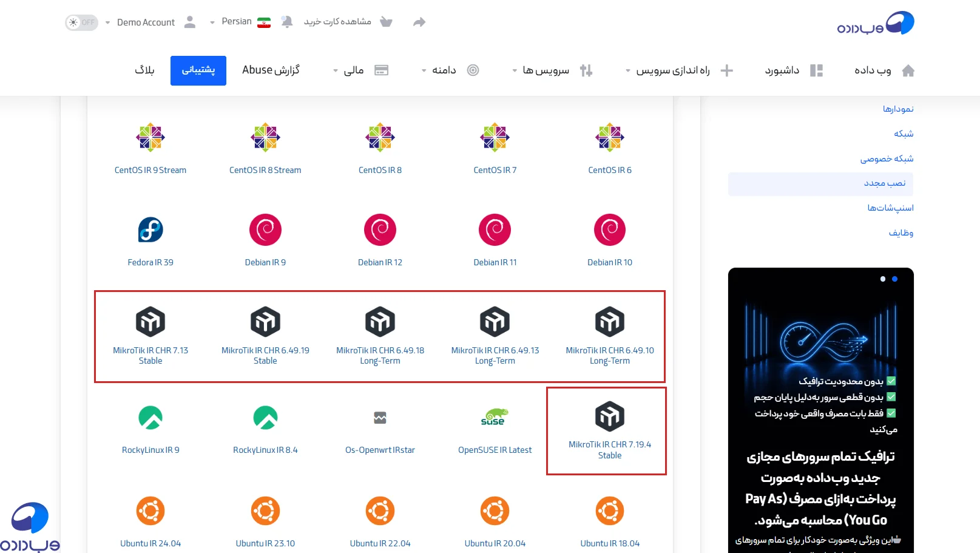This screenshot has width=980, height=553.
Task: Toggle the dark mode OFF switch
Action: click(81, 22)
